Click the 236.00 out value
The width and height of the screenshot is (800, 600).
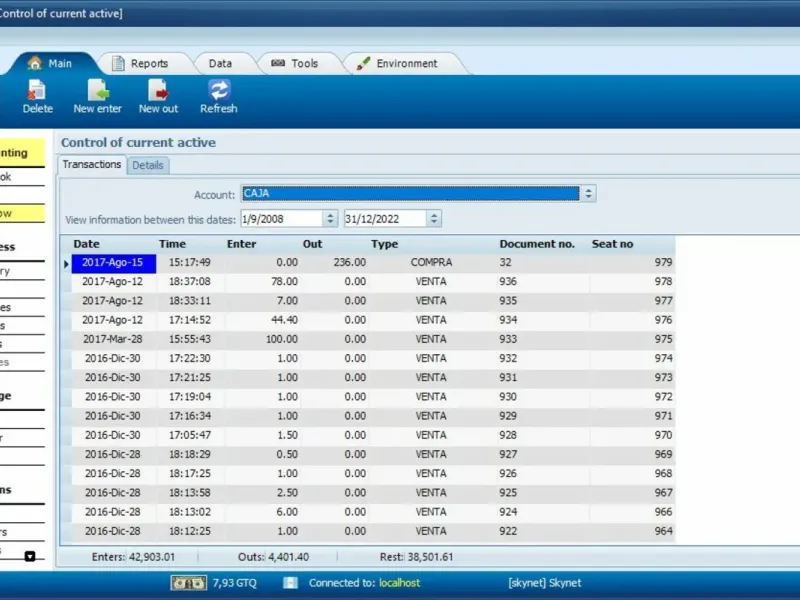click(x=349, y=262)
